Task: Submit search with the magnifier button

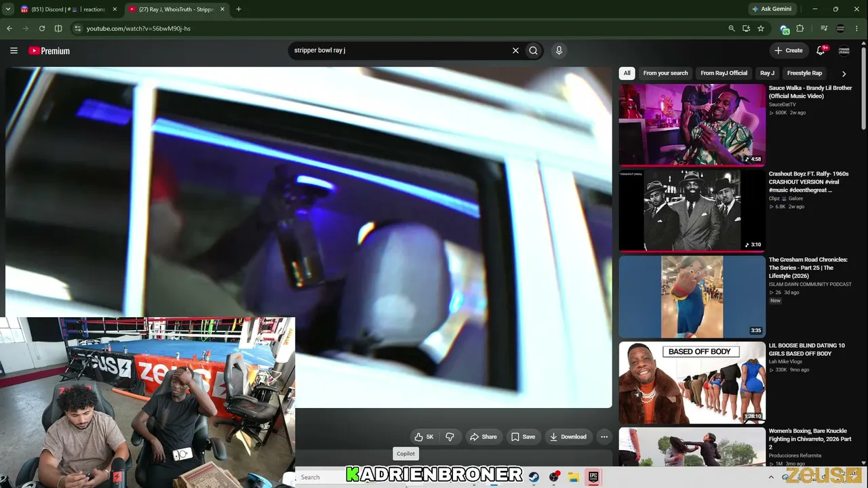Action: [534, 50]
